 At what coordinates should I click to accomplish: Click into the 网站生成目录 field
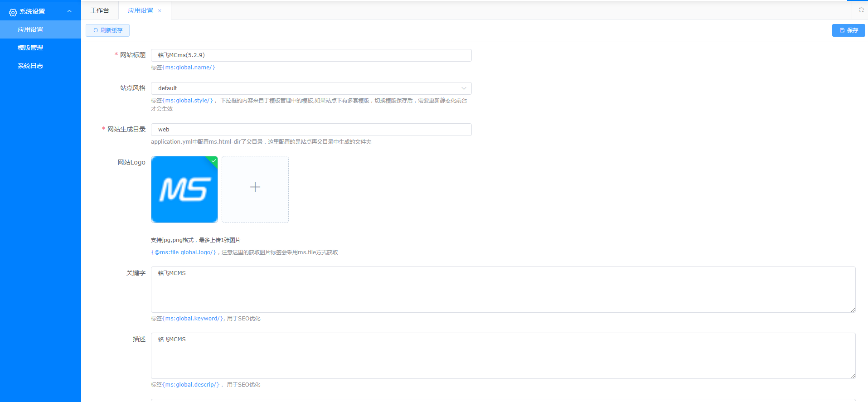point(311,130)
